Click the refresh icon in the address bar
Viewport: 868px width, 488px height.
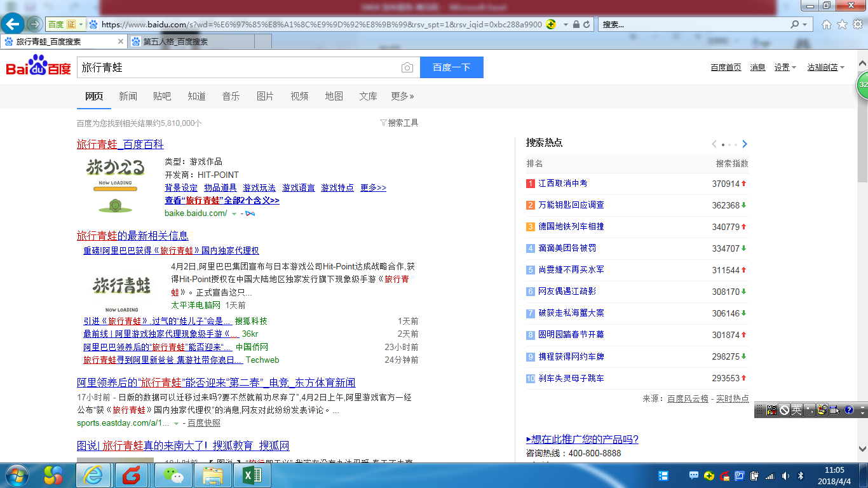tap(587, 24)
